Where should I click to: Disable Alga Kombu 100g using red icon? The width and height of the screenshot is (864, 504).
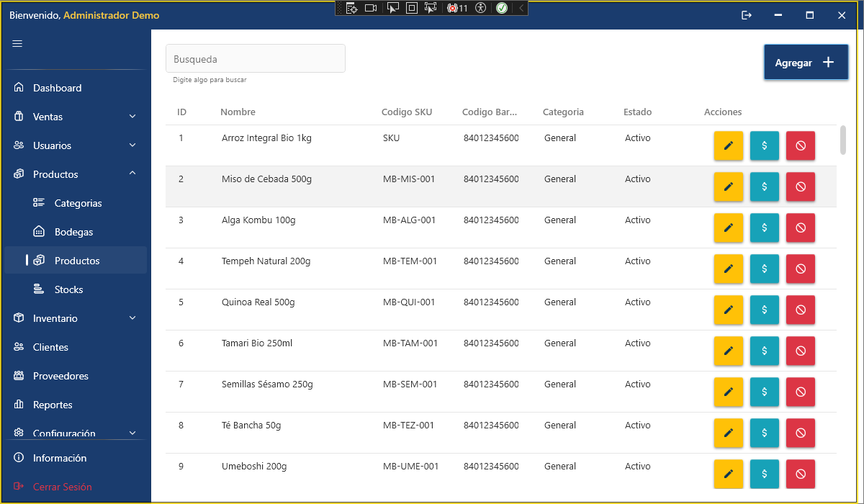[x=800, y=228]
